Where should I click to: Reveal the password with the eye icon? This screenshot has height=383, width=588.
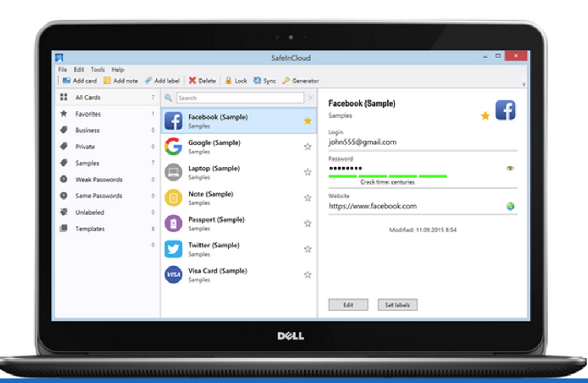pyautogui.click(x=510, y=168)
